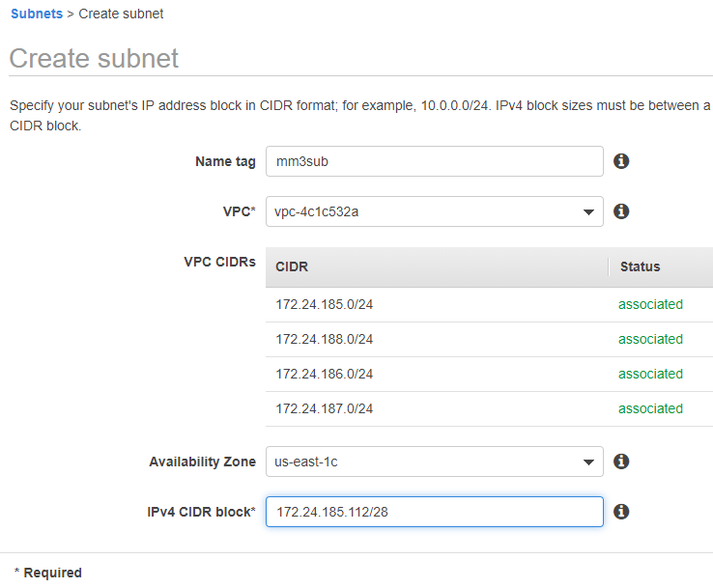Viewport: 713px width, 588px height.
Task: Click the Create subnet page heading
Action: 94,58
